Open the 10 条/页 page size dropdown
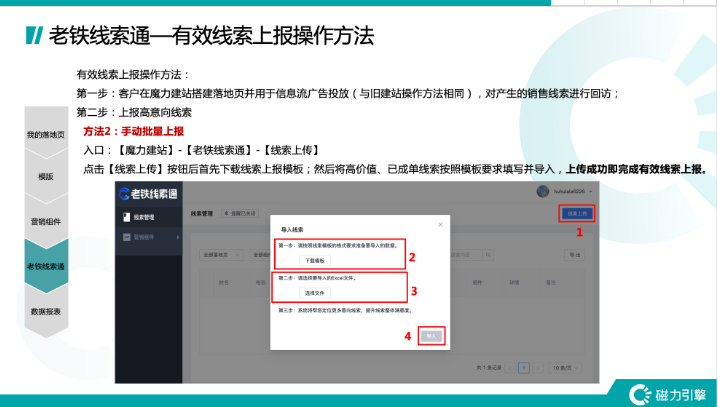Screen dimensions: 718x407 pyautogui.click(x=565, y=368)
